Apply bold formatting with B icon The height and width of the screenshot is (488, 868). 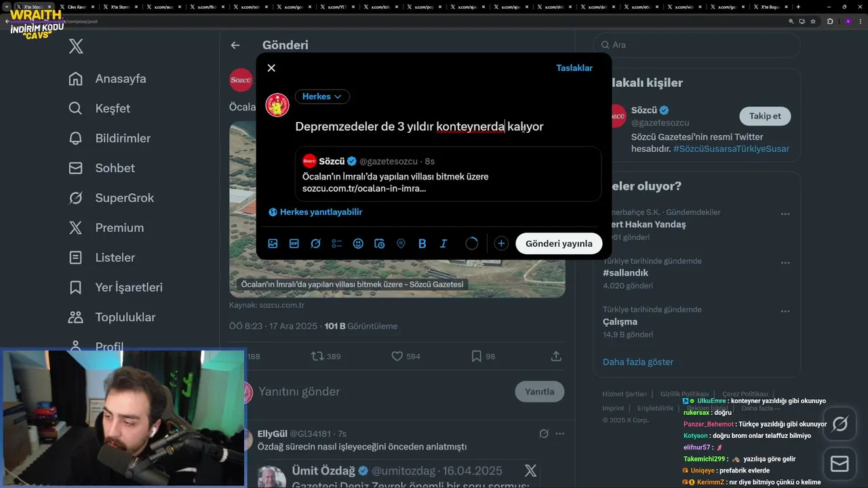(422, 243)
